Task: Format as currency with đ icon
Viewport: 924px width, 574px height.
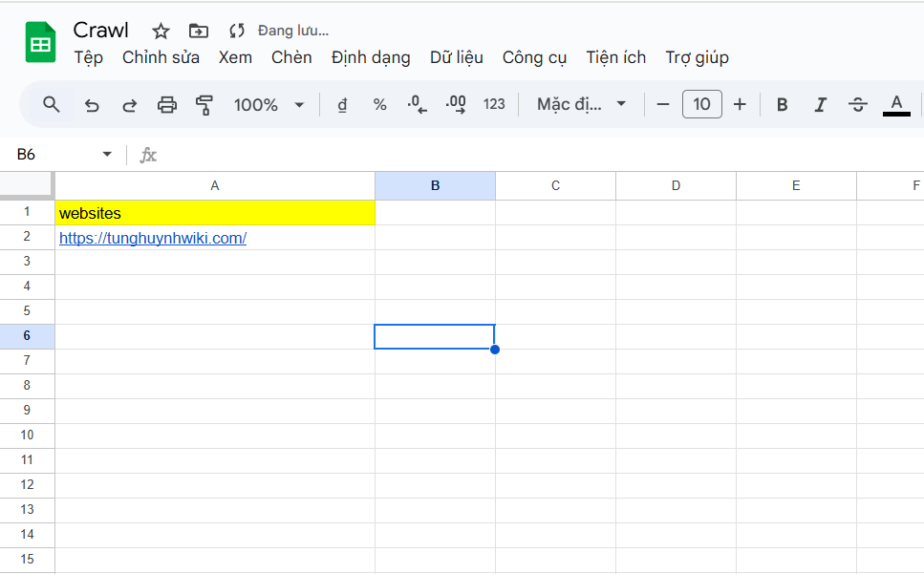Action: (x=342, y=105)
